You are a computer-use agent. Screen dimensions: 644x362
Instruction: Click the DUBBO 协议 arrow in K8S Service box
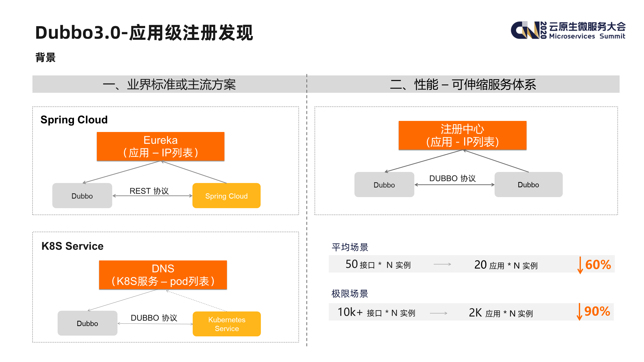pyautogui.click(x=155, y=324)
